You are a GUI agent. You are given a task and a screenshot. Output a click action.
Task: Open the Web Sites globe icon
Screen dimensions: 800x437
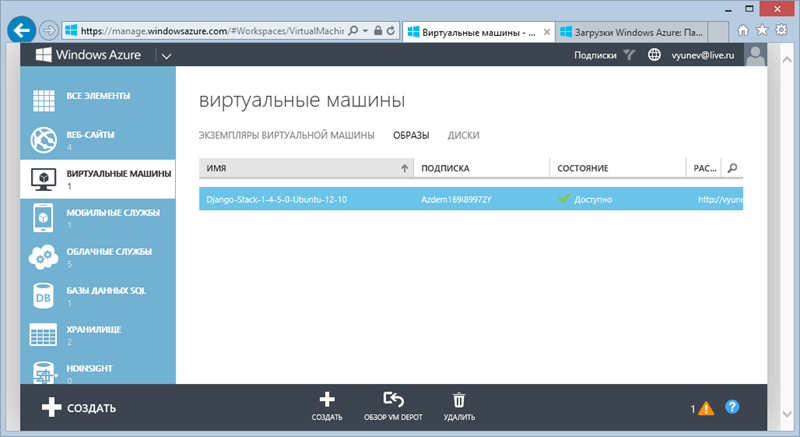pos(43,140)
